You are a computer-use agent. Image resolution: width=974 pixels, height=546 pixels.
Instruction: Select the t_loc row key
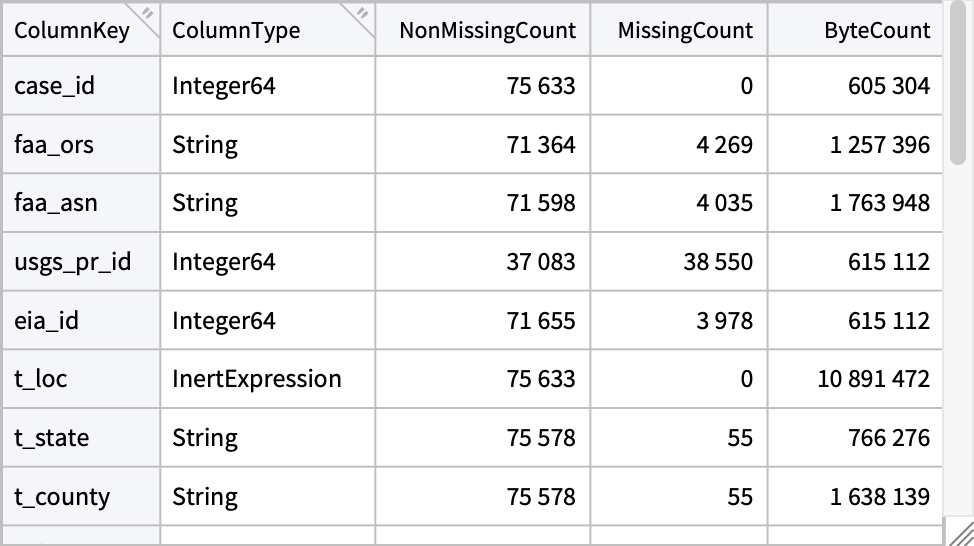[x=41, y=379]
